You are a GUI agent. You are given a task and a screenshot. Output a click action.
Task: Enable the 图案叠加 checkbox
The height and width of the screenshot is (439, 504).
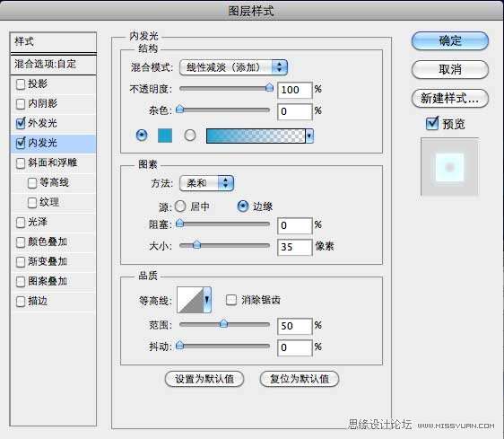pos(21,282)
